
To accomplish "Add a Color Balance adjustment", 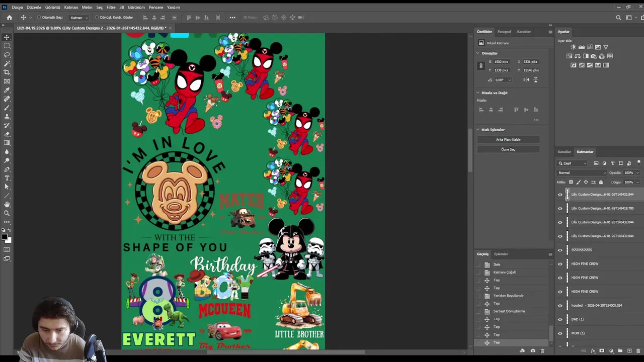I will click(x=578, y=56).
